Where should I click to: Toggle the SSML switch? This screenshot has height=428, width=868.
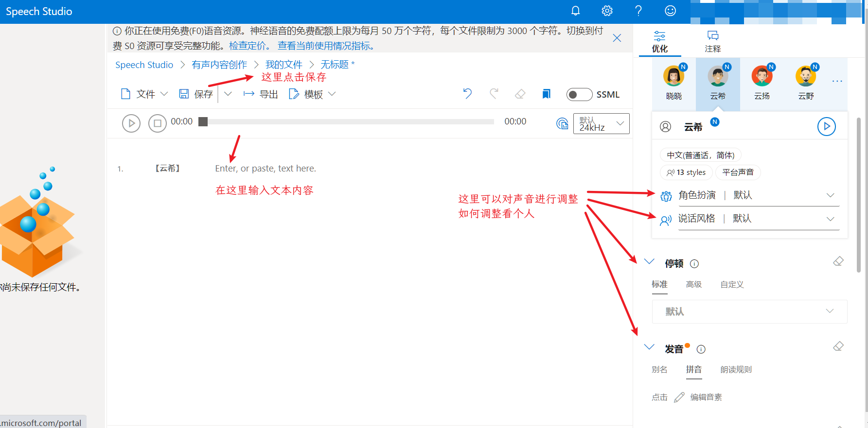[x=579, y=94]
